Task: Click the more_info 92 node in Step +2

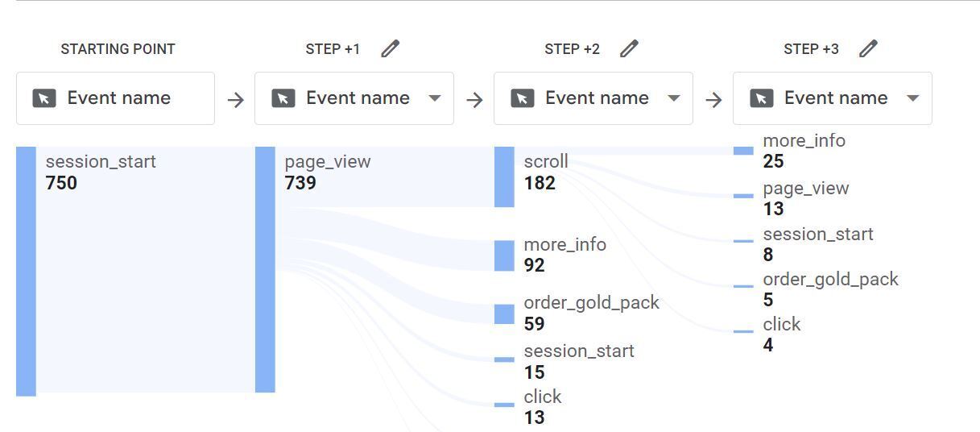Action: (x=504, y=255)
